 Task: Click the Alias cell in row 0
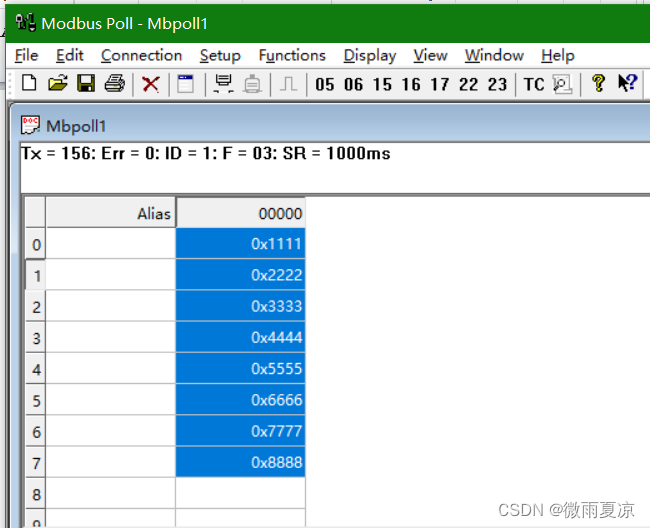pyautogui.click(x=111, y=243)
